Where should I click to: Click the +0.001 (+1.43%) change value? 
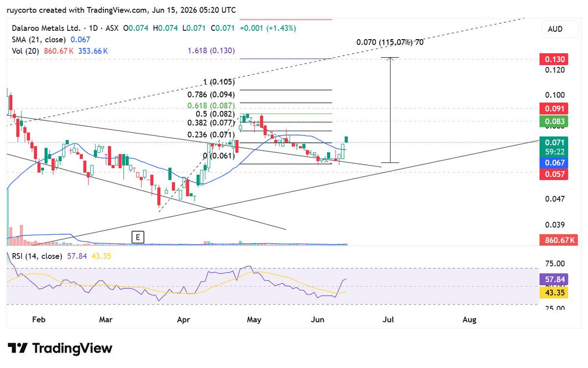click(268, 28)
